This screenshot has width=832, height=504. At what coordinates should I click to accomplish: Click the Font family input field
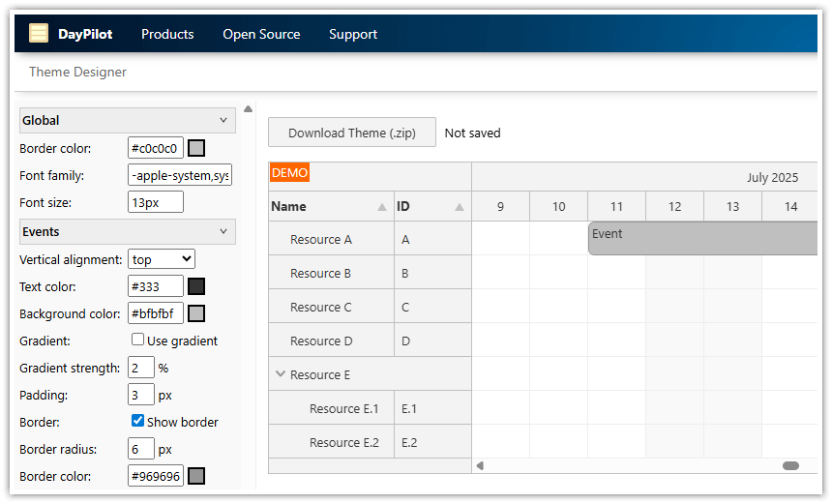180,175
